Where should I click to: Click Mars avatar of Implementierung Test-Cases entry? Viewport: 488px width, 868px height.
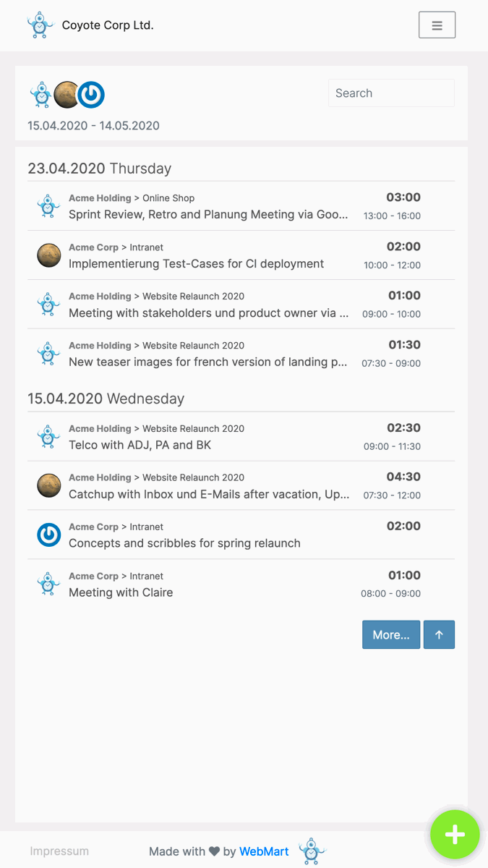tap(48, 255)
